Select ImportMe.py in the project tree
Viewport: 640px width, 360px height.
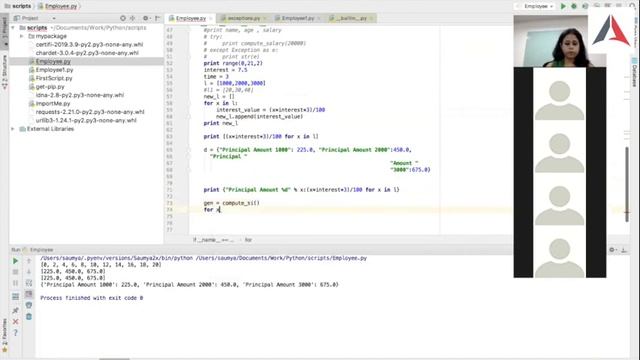tap(53, 104)
